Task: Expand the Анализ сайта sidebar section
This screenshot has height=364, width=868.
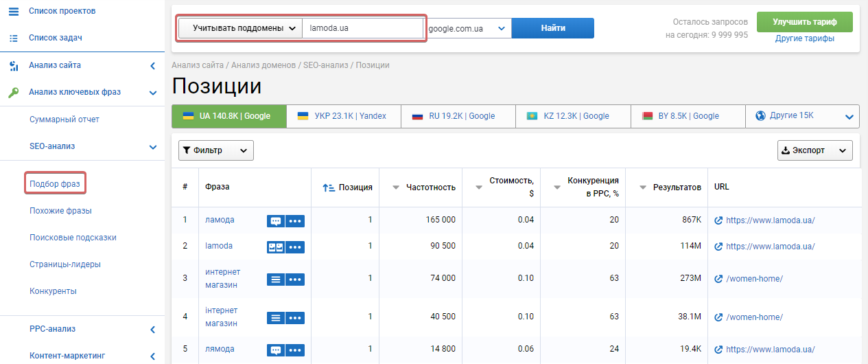Action: [152, 66]
